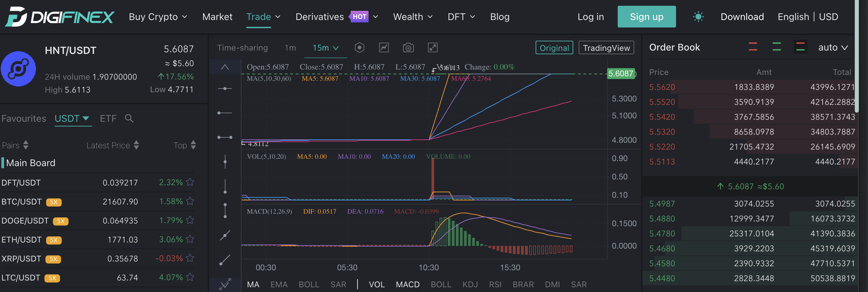Enable the main chart BOLL indicator
Viewport: 868px width, 292px height.
[309, 284]
